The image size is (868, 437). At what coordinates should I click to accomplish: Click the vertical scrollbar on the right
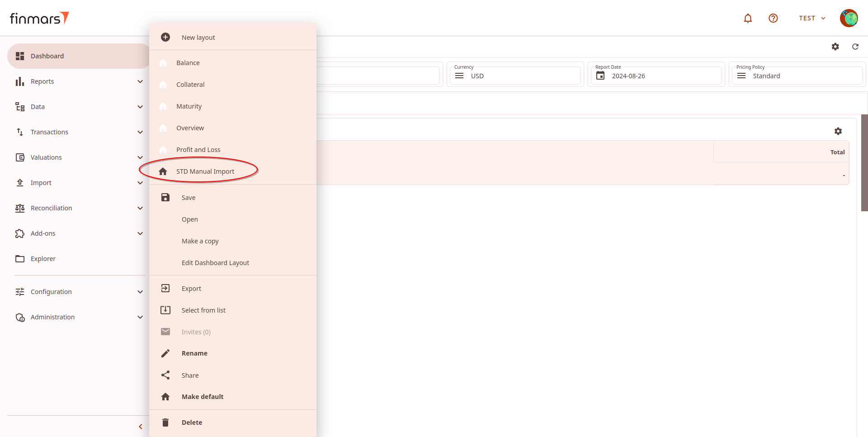coord(864,163)
